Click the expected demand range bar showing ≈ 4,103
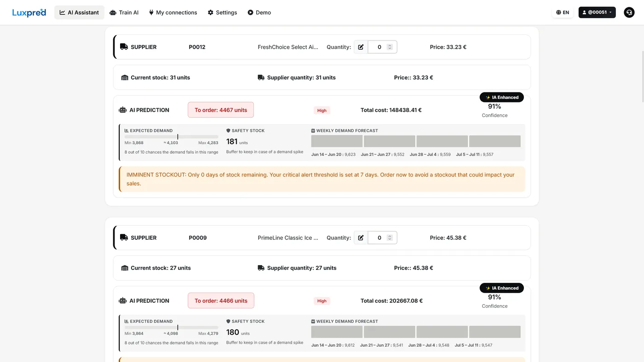The image size is (644, 362). (x=172, y=137)
